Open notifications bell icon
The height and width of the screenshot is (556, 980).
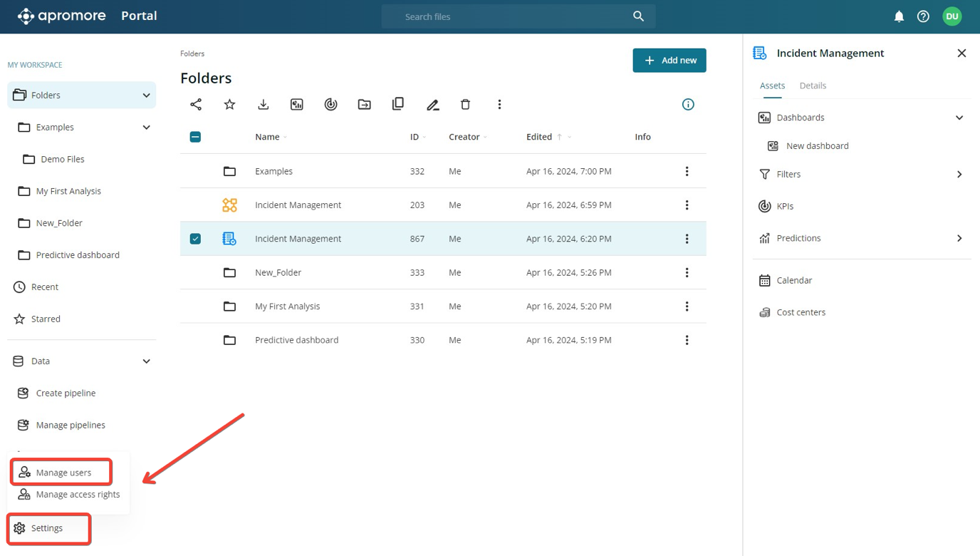pos(899,16)
